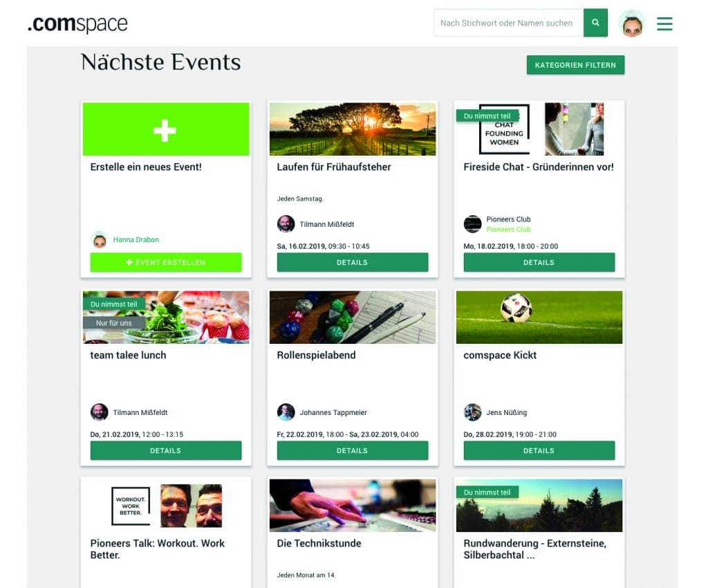Focus the keyword or name search field
708x588 pixels.
[508, 23]
